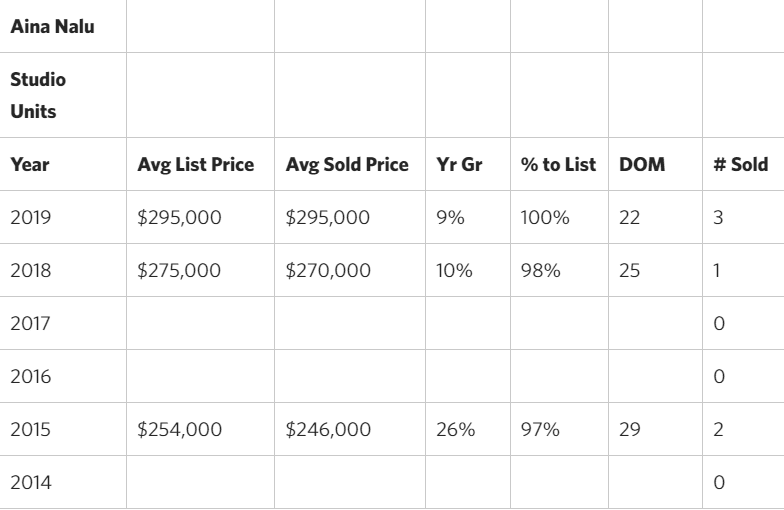Click the 26% growth cell
Viewport: 784px width, 510px height.
click(x=468, y=429)
